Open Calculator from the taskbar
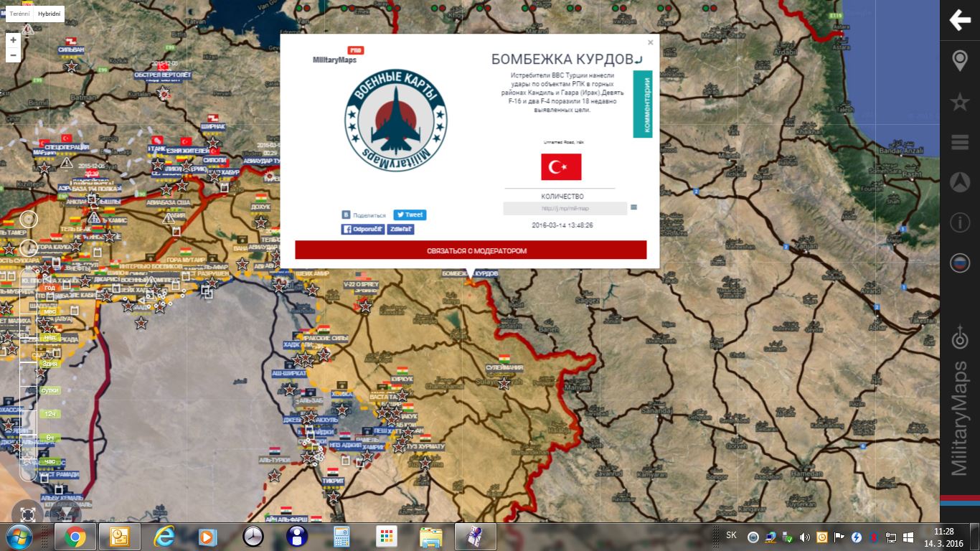The height and width of the screenshot is (551, 980). (341, 537)
